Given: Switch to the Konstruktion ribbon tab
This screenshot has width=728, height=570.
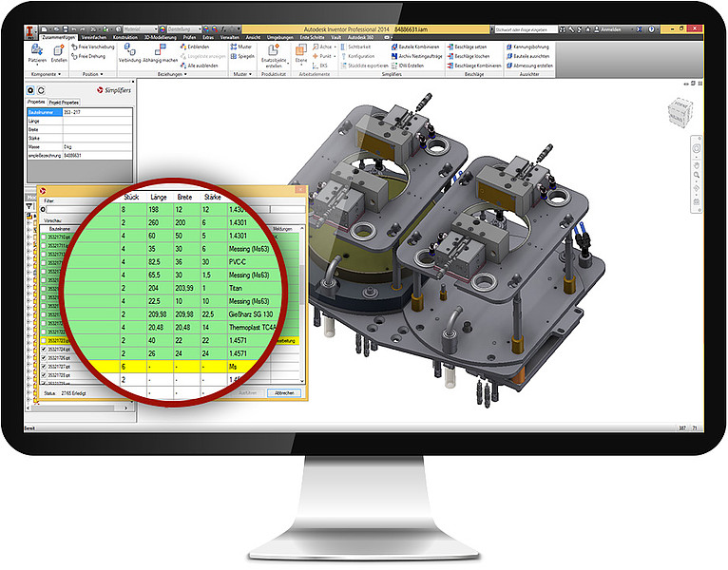Looking at the screenshot, I should 125,37.
